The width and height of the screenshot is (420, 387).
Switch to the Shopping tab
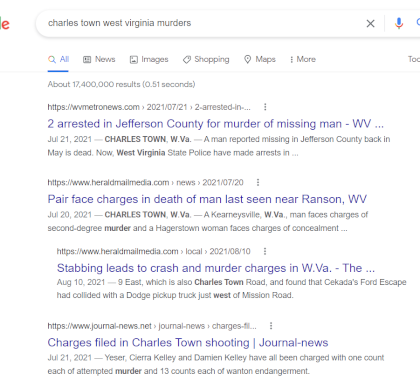tap(206, 59)
